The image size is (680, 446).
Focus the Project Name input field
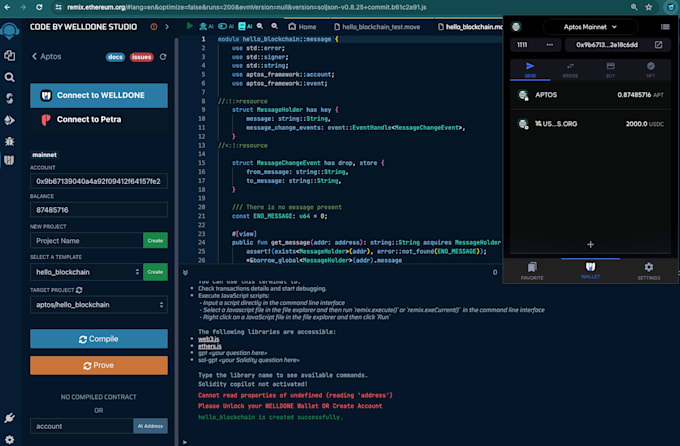86,241
